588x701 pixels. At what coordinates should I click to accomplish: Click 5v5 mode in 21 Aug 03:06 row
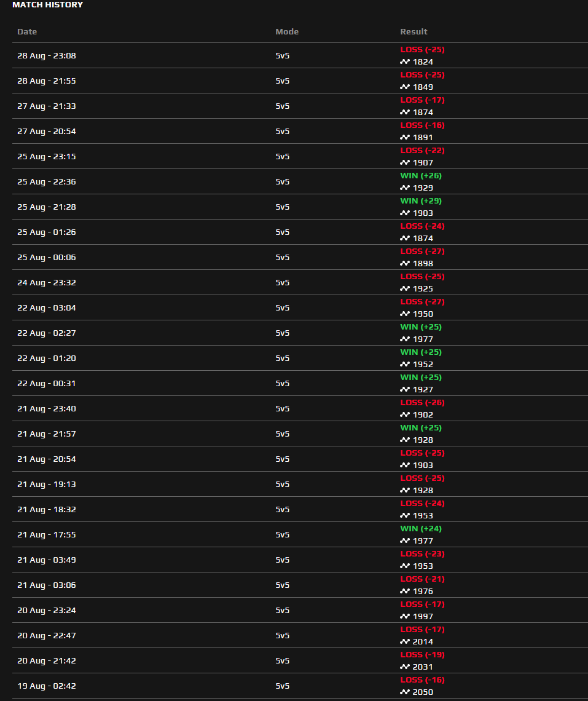point(283,585)
